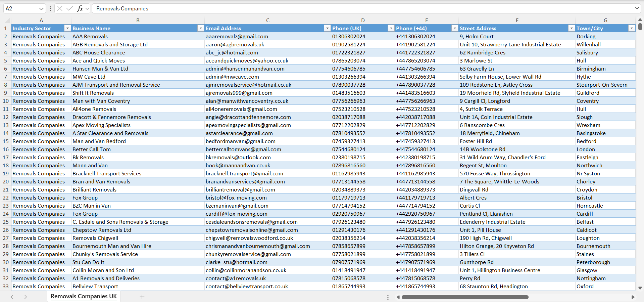Select cell 'admin@mwcave.com'
The width and height of the screenshot is (644, 302).
[x=268, y=77]
